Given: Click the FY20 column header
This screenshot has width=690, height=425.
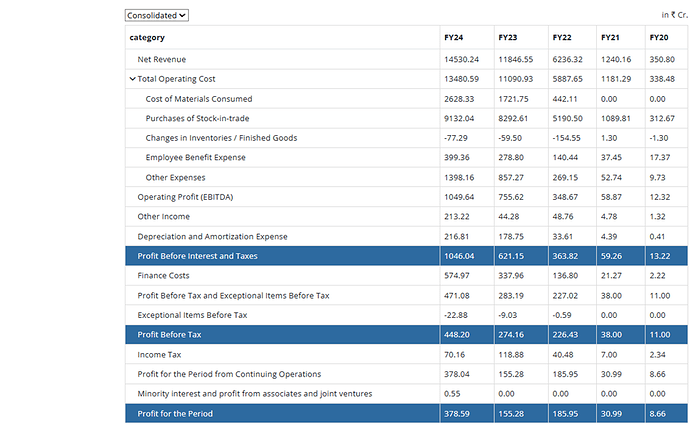Looking at the screenshot, I should [x=658, y=38].
